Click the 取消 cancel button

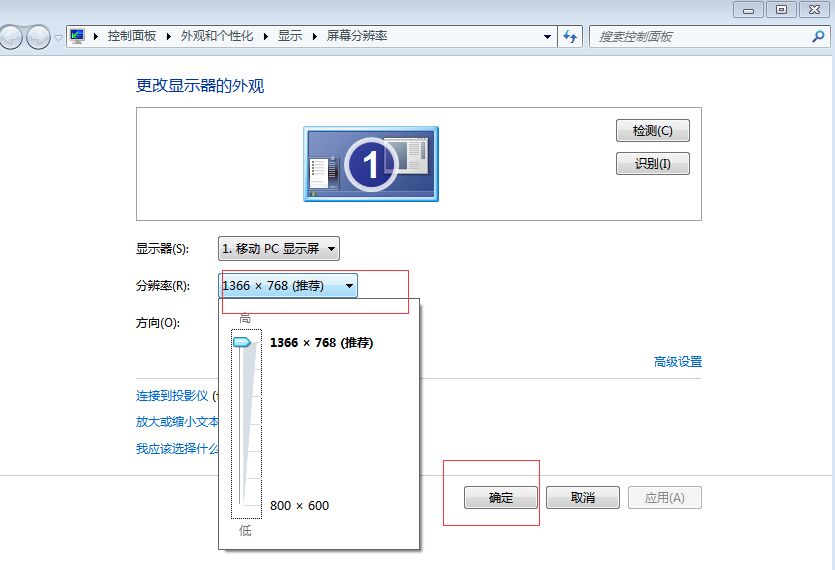583,498
